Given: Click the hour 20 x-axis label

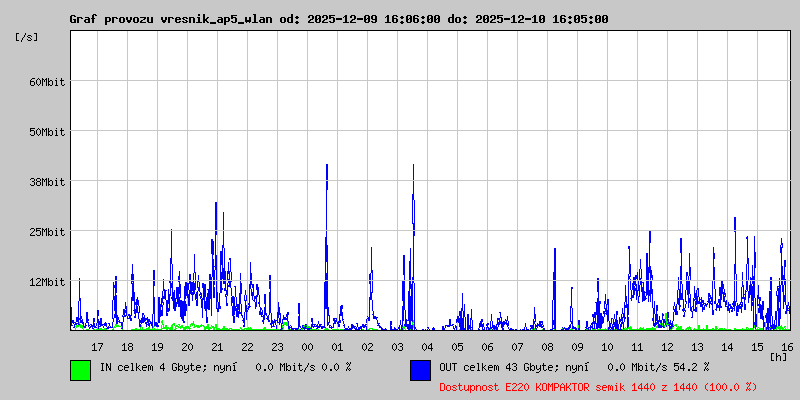Looking at the screenshot, I should point(187,347).
